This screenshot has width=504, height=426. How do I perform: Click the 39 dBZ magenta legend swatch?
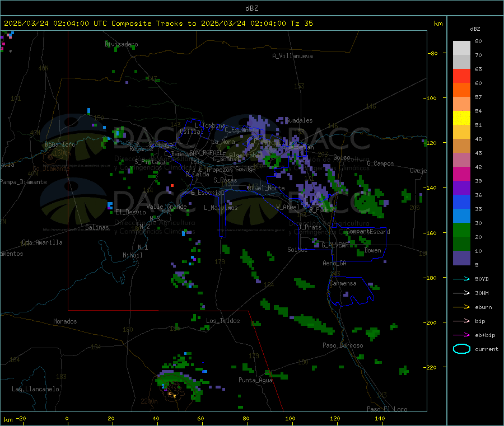(x=461, y=174)
